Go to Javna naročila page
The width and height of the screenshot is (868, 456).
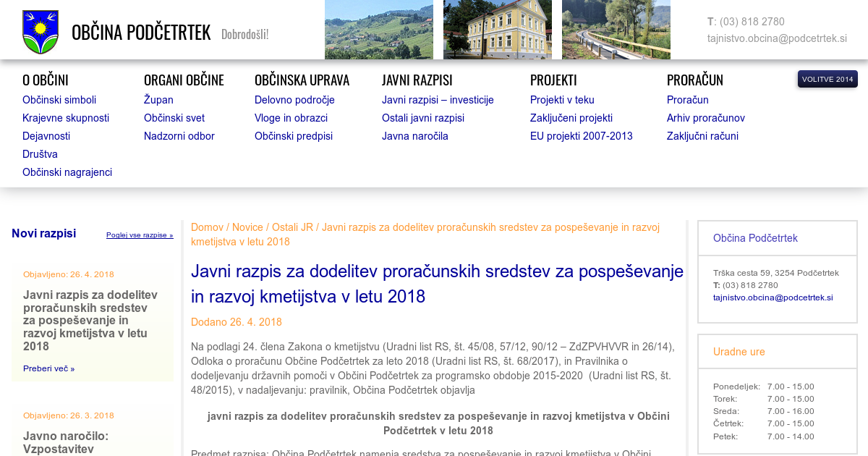tap(415, 136)
